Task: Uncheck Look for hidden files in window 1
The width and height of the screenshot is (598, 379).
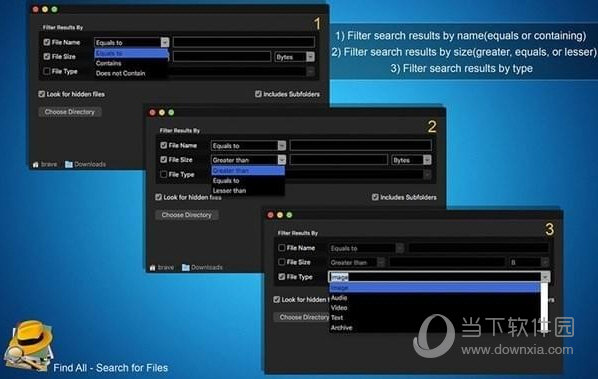Action: (42, 94)
